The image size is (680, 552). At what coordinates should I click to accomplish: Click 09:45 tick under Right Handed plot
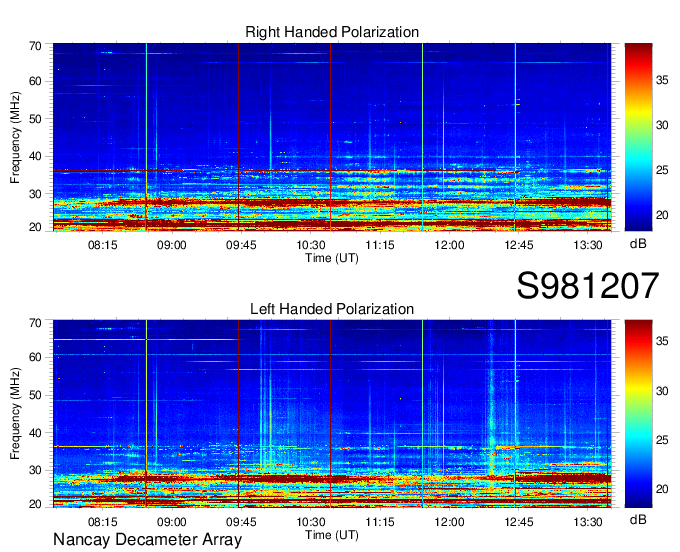click(x=241, y=245)
